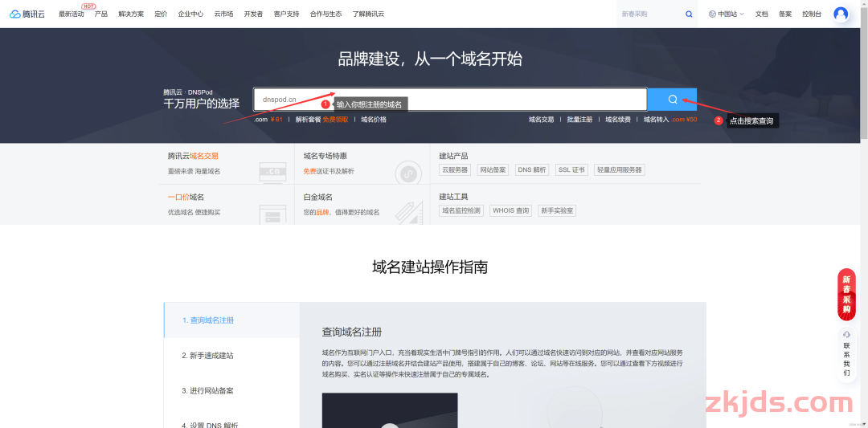Open 企业中心 menu
Image resolution: width=868 pixels, height=428 pixels.
(x=190, y=14)
